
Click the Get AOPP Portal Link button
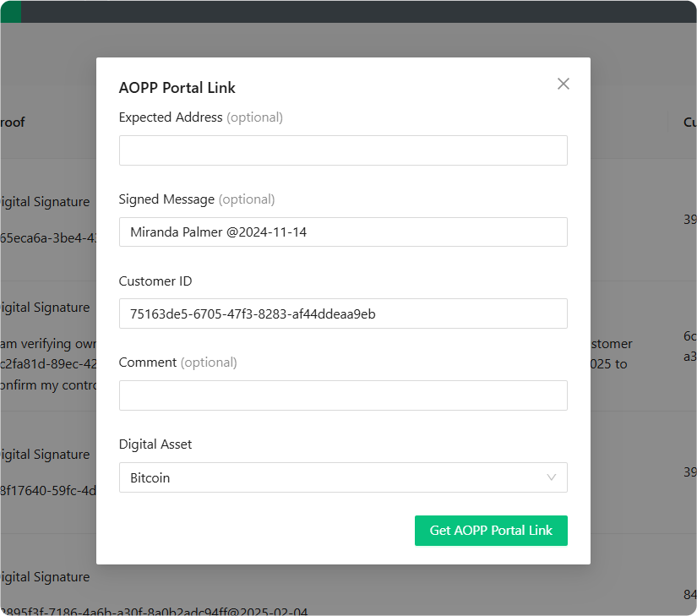(491, 531)
